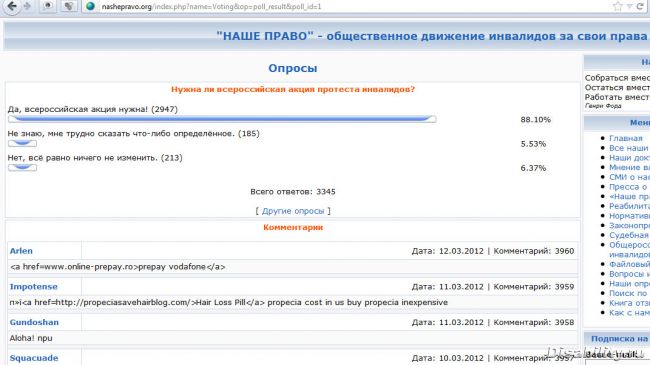Image resolution: width=650 pixels, height=365 pixels.
Task: Open the "Наши док…" sidebar menu link
Action: (629, 158)
